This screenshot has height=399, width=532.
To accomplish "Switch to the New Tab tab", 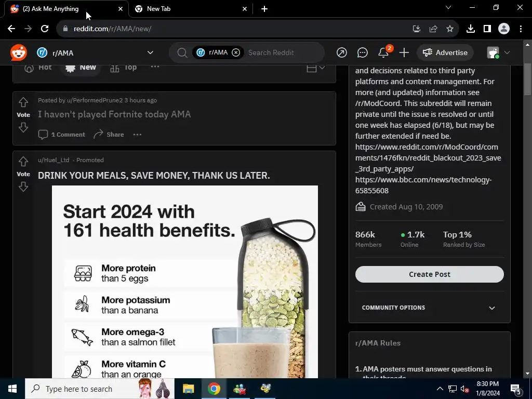I will tap(191, 9).
